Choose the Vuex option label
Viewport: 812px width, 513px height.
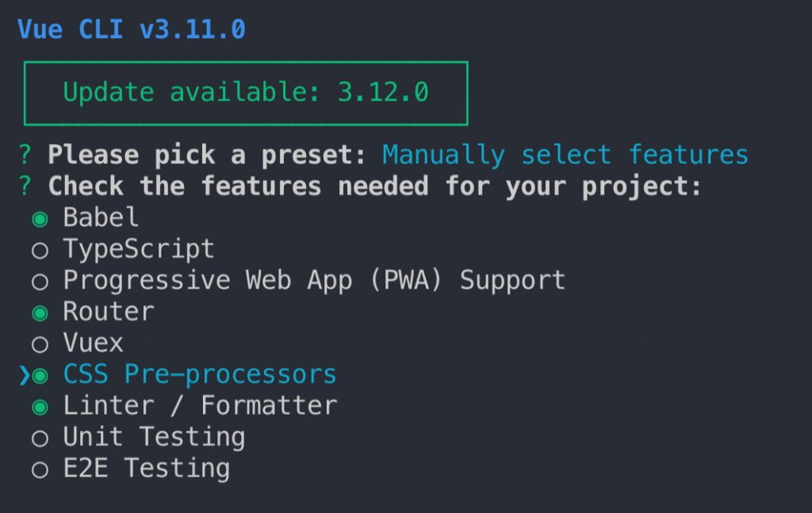[x=94, y=343]
